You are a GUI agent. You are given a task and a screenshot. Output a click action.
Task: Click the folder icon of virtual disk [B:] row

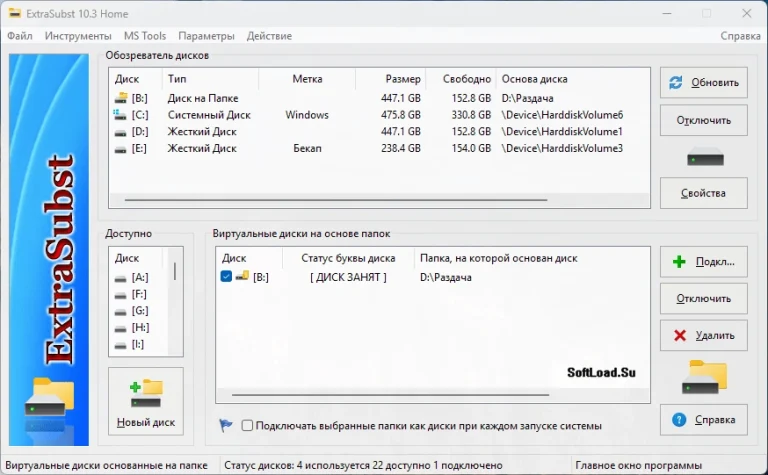pos(242,276)
